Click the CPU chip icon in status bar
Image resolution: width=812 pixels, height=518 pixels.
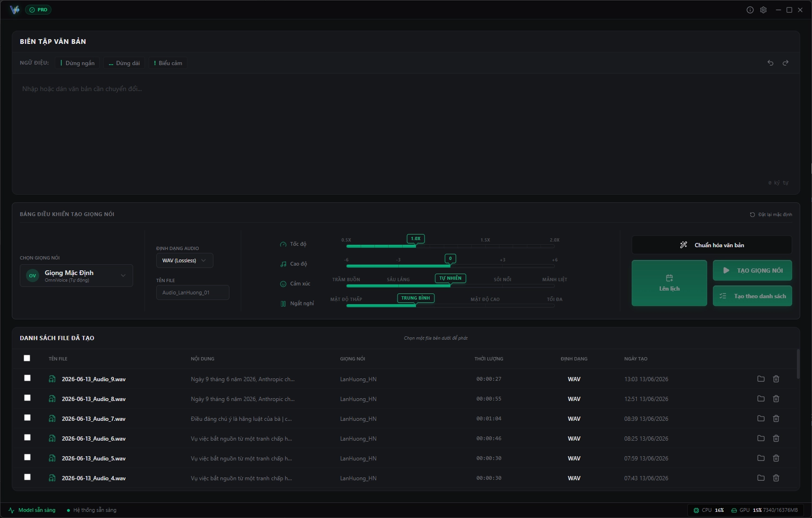pyautogui.click(x=696, y=510)
